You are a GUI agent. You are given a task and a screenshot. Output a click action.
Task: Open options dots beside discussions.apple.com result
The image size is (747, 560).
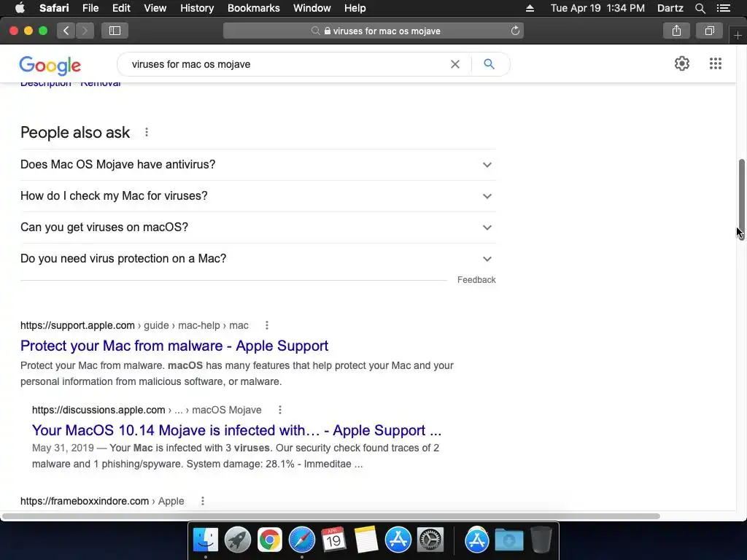pyautogui.click(x=280, y=410)
